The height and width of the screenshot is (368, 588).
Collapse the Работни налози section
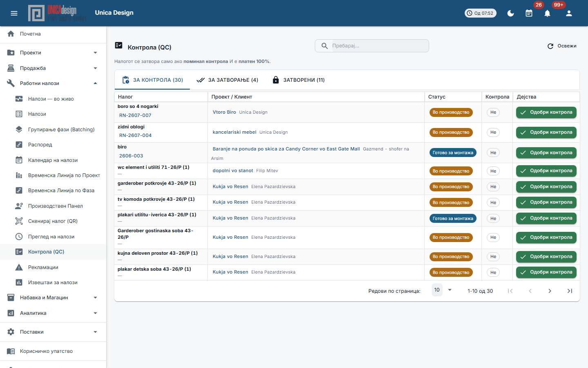(x=53, y=83)
